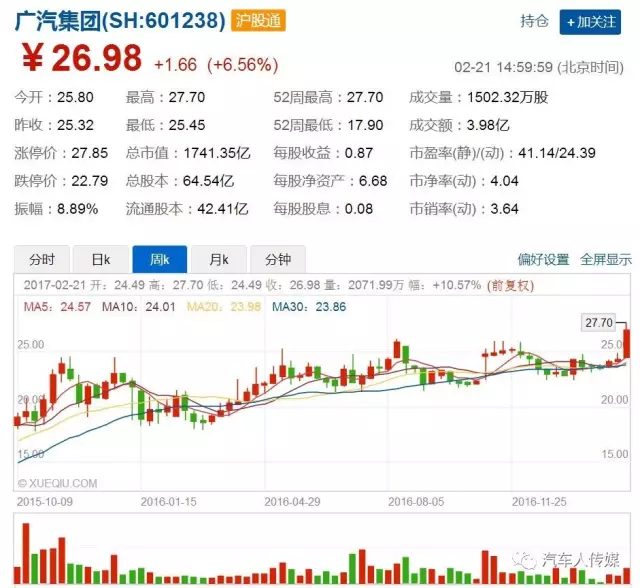The height and width of the screenshot is (588, 640).
Task: Switch to the 日k chart tab
Action: [101, 260]
